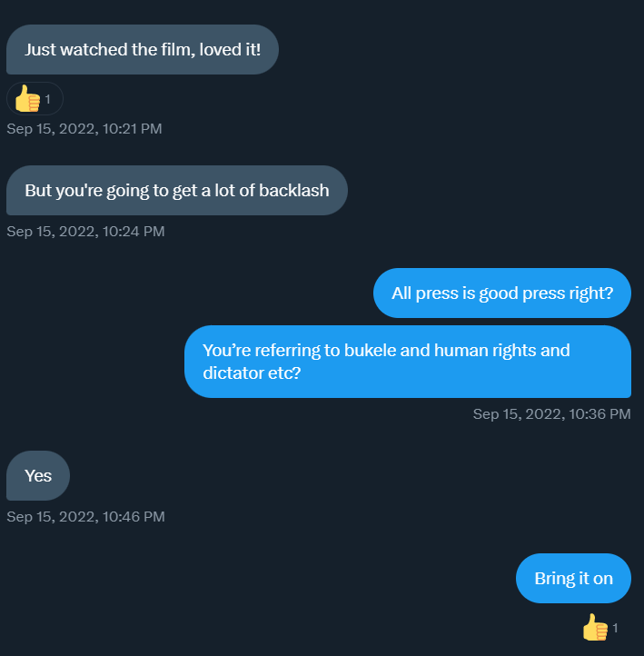Click the "Bring it on" message bubble
This screenshot has width=644, height=656.
pyautogui.click(x=573, y=578)
